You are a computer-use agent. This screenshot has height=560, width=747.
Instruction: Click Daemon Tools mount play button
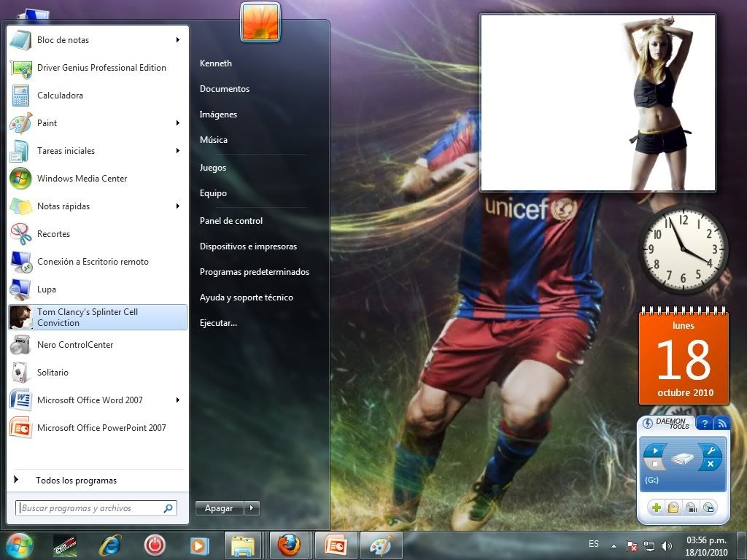[654, 451]
